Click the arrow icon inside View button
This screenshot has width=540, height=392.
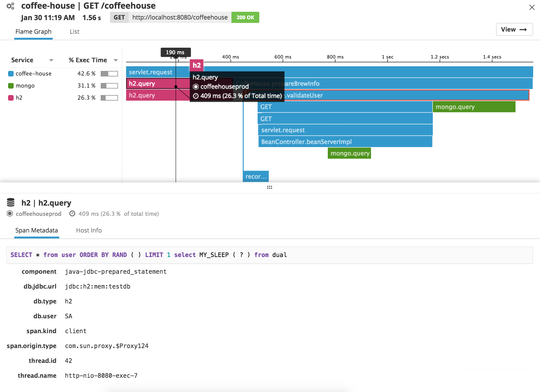click(523, 29)
